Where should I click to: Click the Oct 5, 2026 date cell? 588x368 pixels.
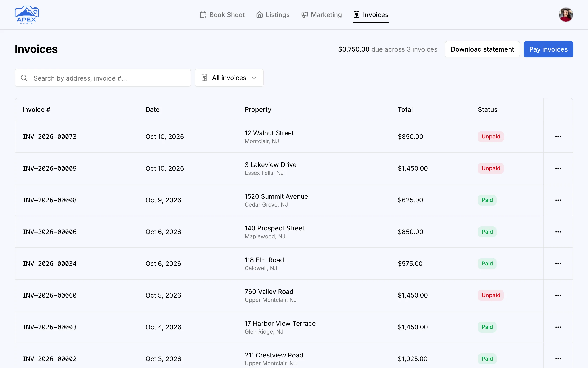point(163,295)
